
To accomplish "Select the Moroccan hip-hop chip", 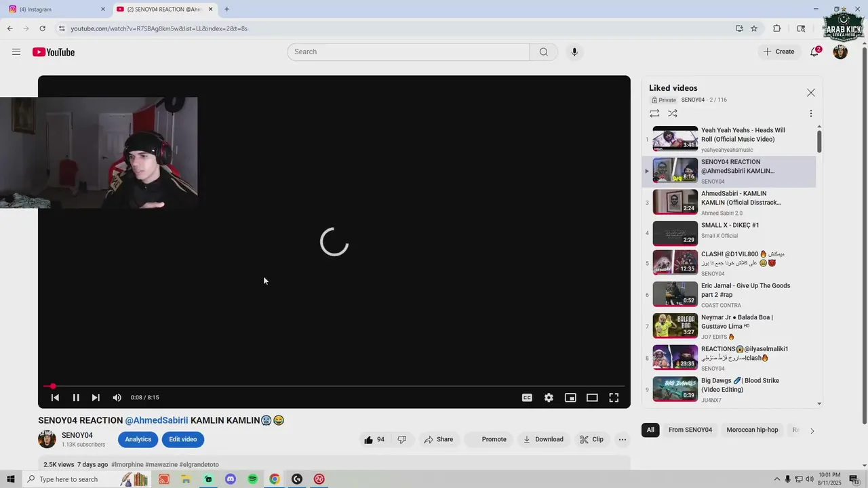I will click(x=752, y=430).
